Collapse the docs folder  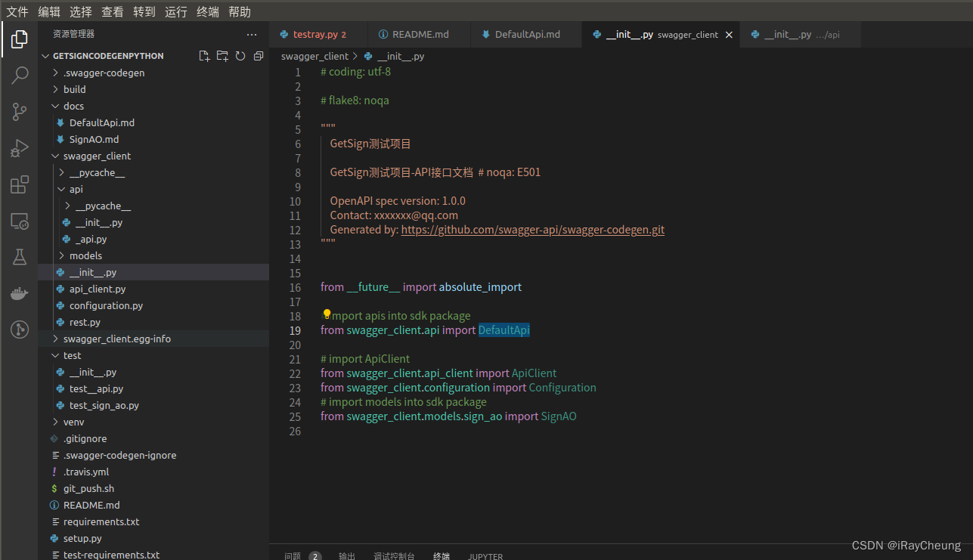pyautogui.click(x=153, y=106)
